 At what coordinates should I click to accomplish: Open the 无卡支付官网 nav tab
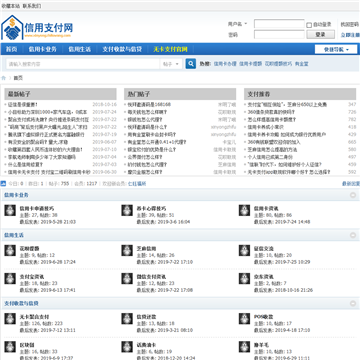(x=170, y=49)
